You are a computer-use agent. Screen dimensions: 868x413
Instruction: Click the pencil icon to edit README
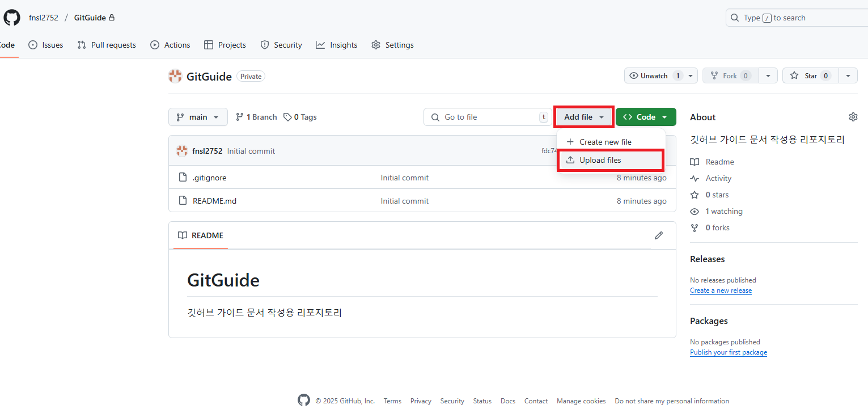658,235
